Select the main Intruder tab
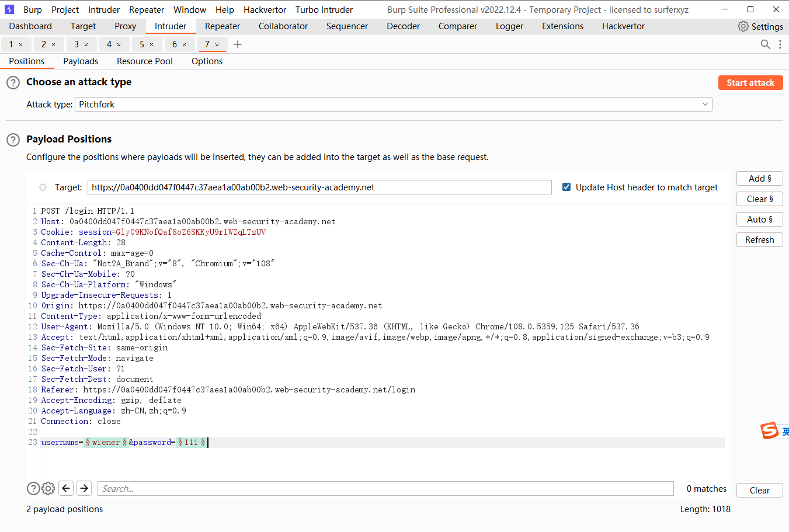This screenshot has height=532, width=789. pyautogui.click(x=171, y=26)
